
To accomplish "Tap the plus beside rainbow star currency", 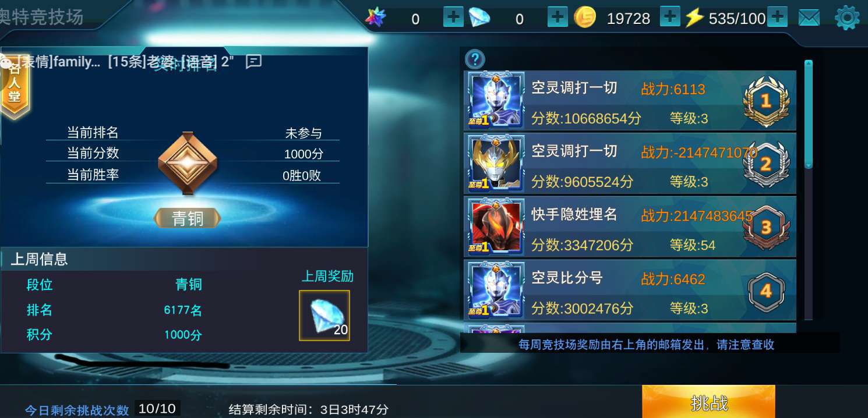I will point(453,17).
